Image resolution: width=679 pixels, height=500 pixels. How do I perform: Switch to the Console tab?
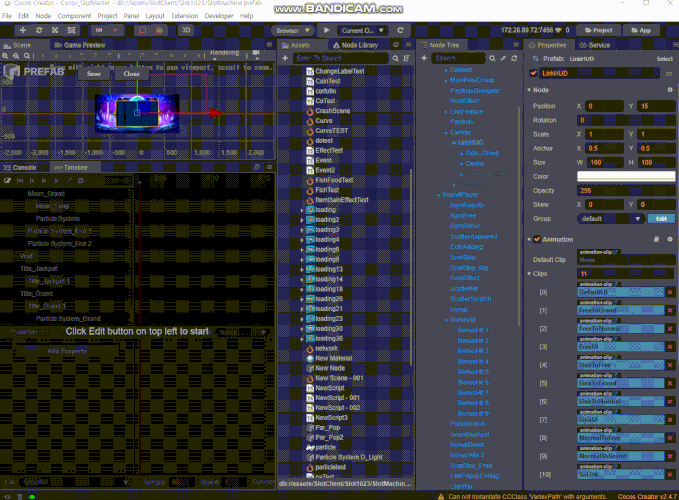(x=20, y=168)
